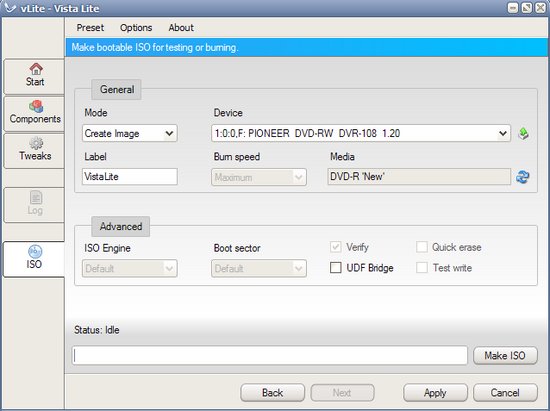Click the vLite title bar logo
The width and height of the screenshot is (550, 411).
(9, 8)
